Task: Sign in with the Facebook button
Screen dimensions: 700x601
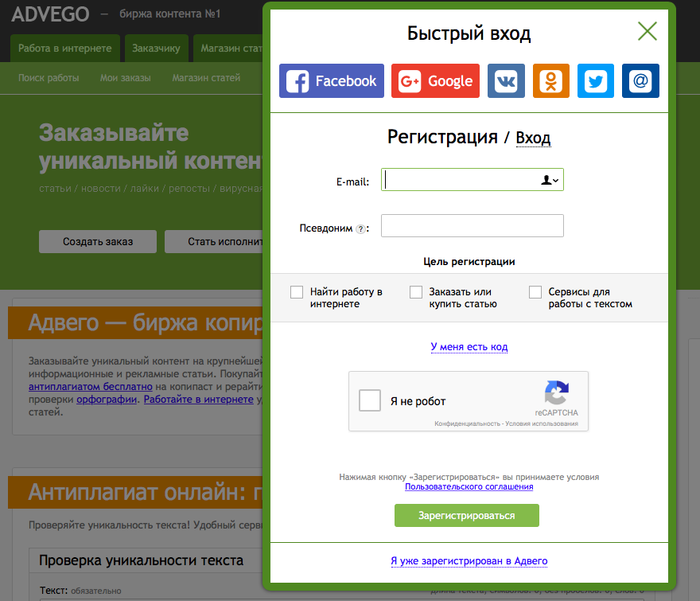Action: 331,81
